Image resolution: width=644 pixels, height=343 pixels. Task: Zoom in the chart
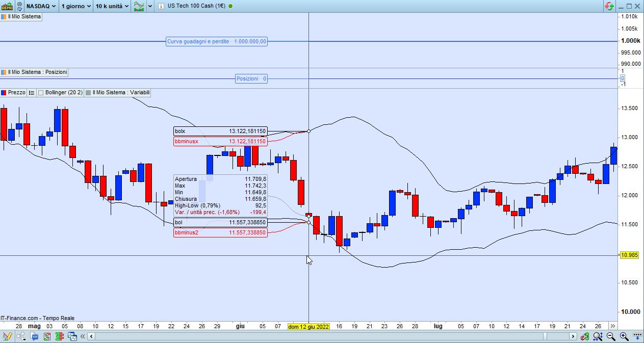(x=624, y=336)
